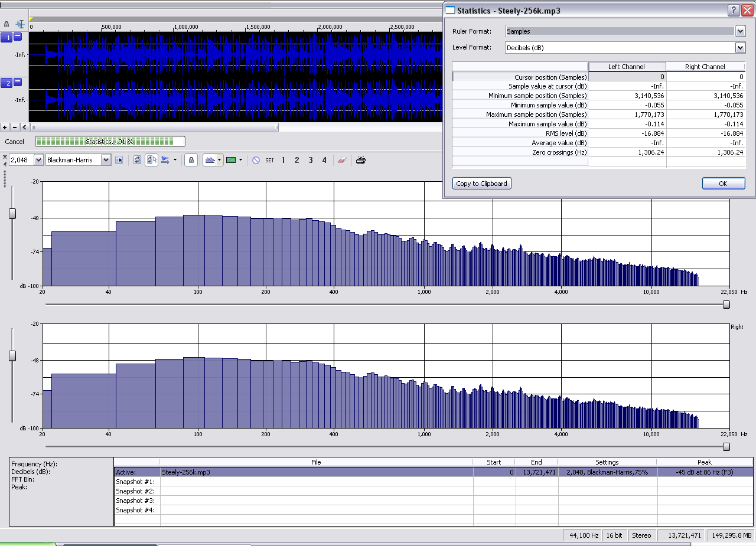Click the channel 2 number button
The height and width of the screenshot is (546, 756).
[x=6, y=83]
